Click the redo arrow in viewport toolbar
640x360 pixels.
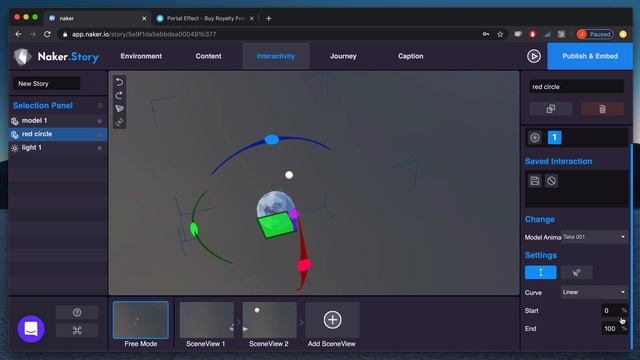pos(119,96)
